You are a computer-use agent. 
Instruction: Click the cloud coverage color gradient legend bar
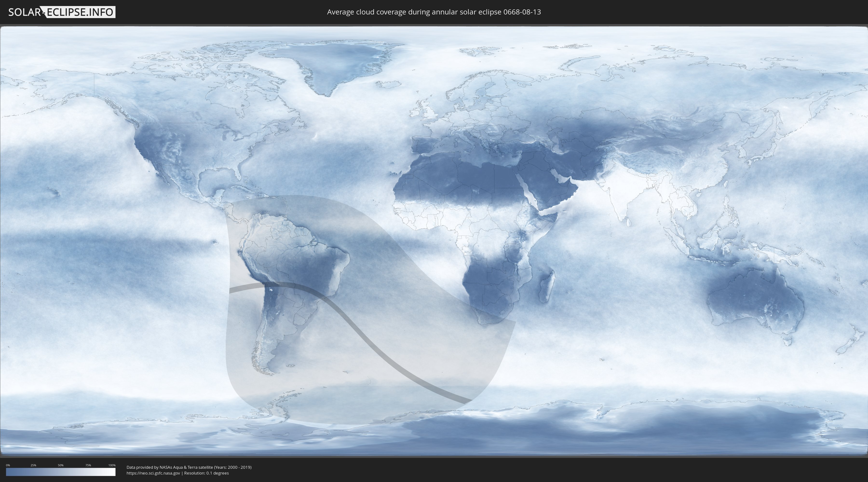(61, 472)
